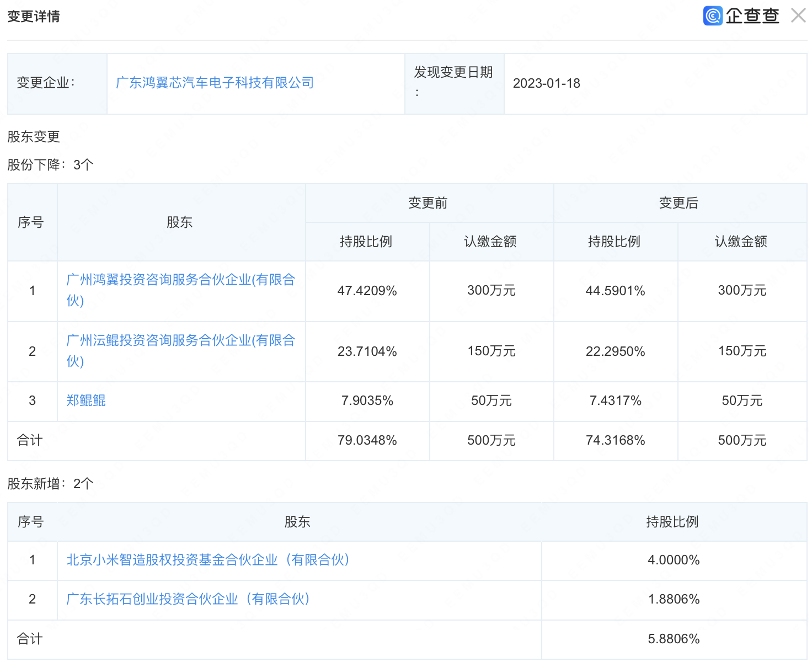Screen dimensions: 812x662
Task: Click the 企查查 logo icon
Action: [x=713, y=15]
